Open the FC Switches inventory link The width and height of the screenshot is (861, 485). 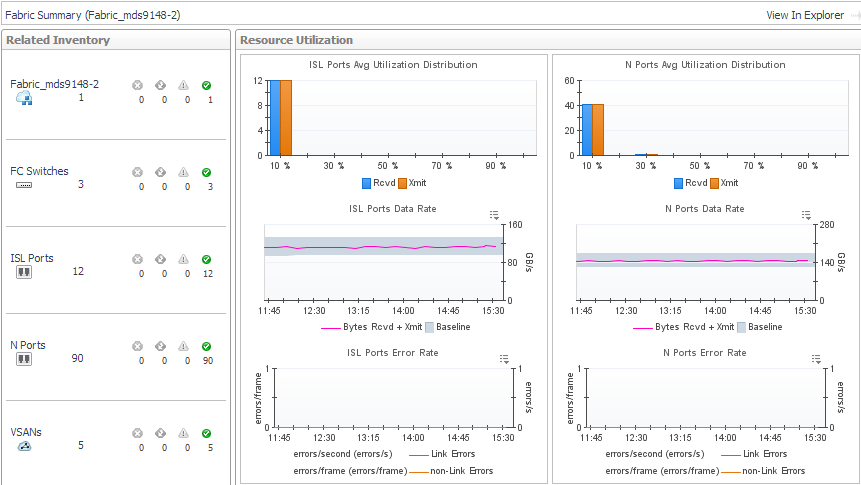(x=39, y=171)
